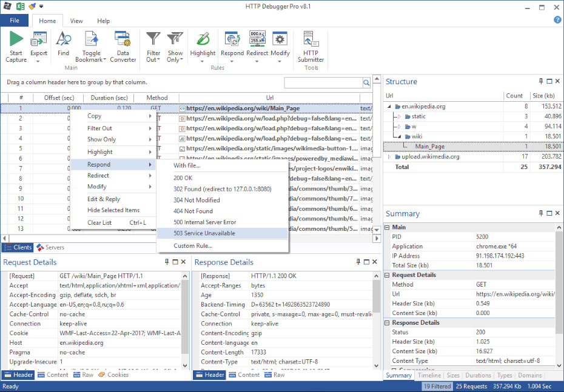Click the request grid horizontal scrollbar
This screenshot has height=392, width=564.
(x=190, y=238)
